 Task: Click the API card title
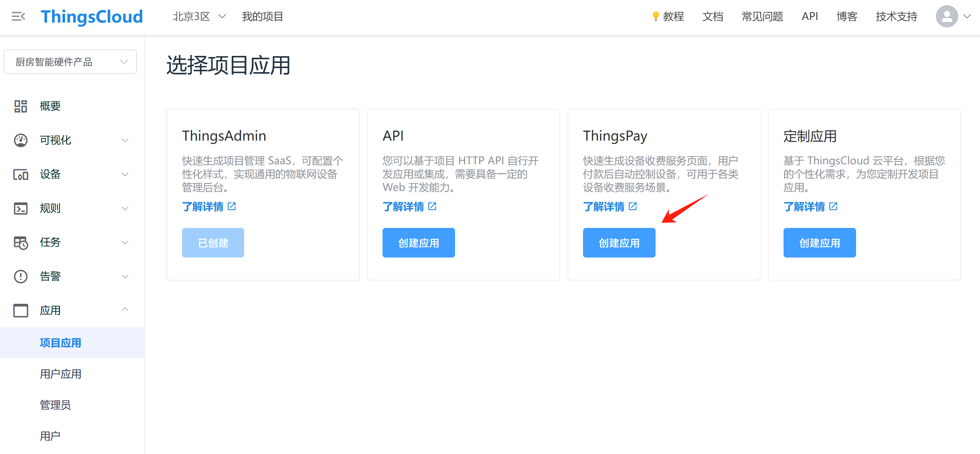tap(393, 136)
